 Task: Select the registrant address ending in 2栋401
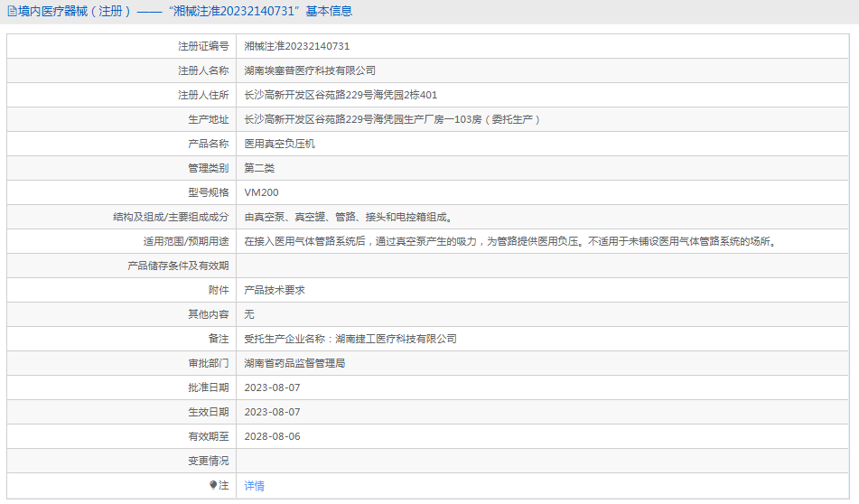[x=341, y=96]
